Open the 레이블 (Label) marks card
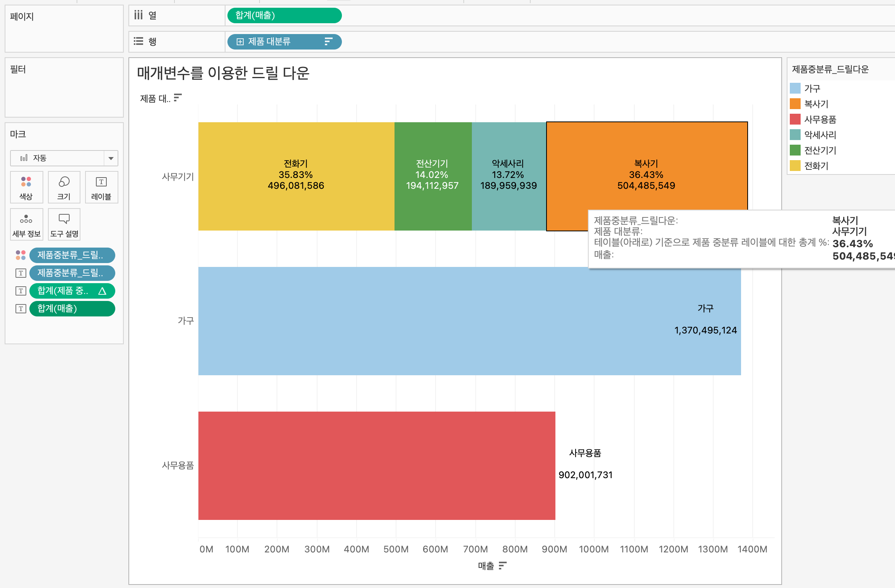 101,187
